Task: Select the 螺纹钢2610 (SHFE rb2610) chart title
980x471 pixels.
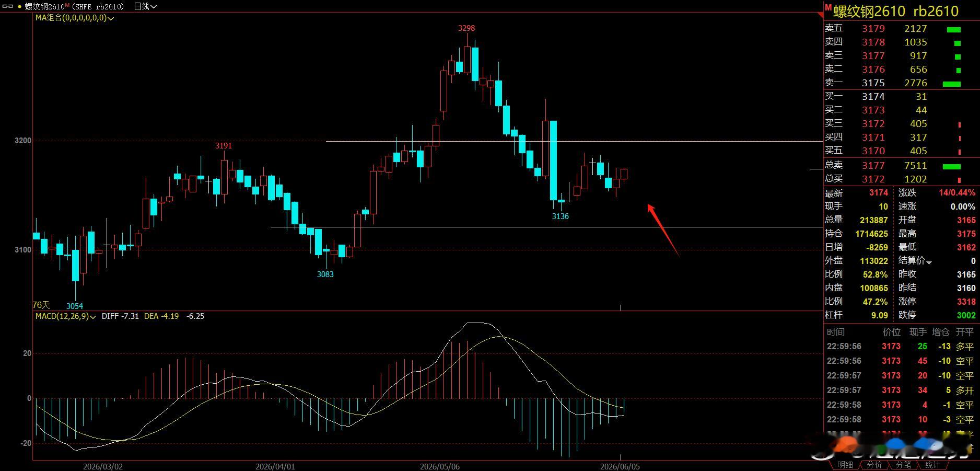Action: click(x=74, y=6)
